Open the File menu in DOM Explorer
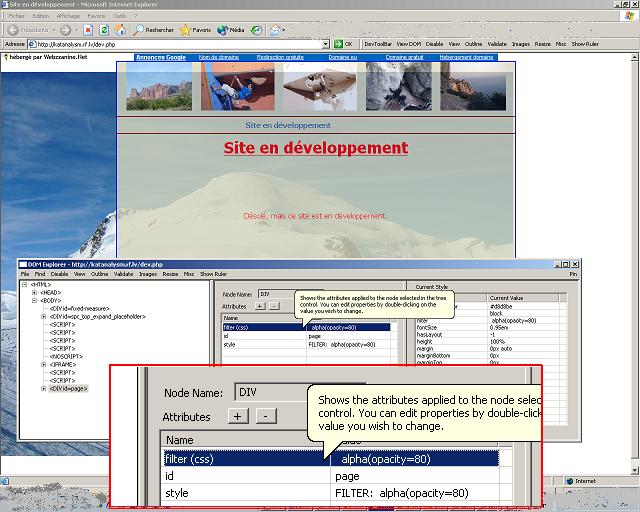 click(x=24, y=274)
